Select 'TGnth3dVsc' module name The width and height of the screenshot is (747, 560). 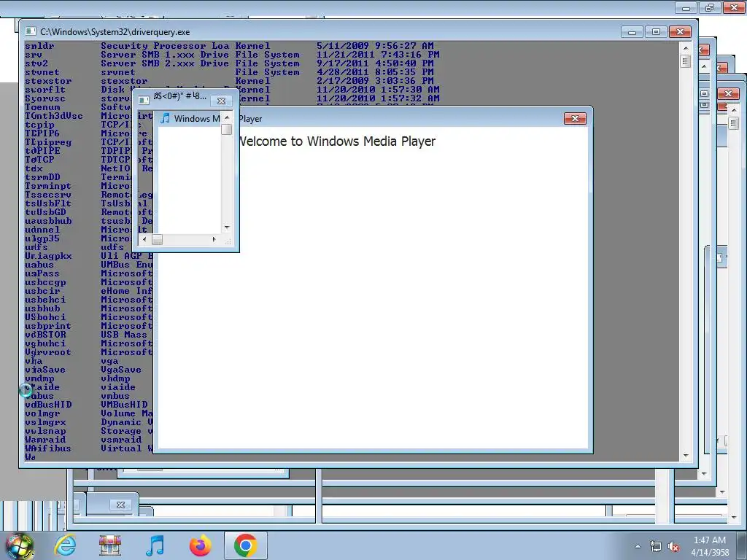(x=54, y=116)
